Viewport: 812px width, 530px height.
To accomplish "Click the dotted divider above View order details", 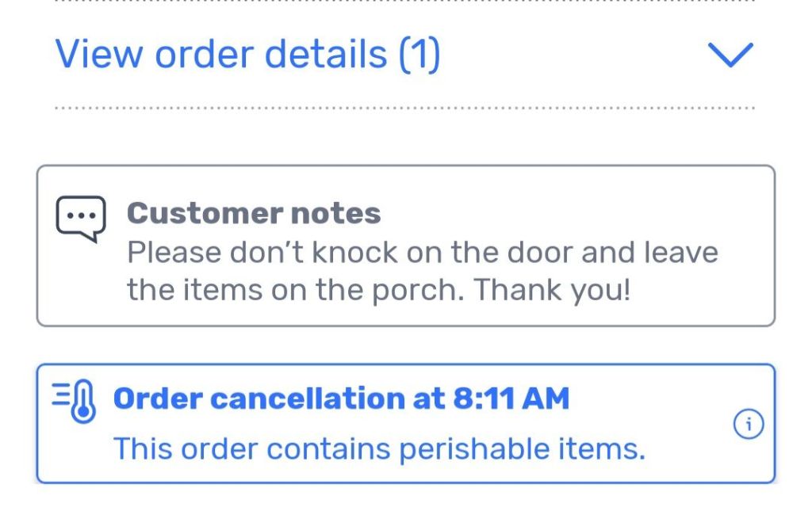I will (x=404, y=2).
